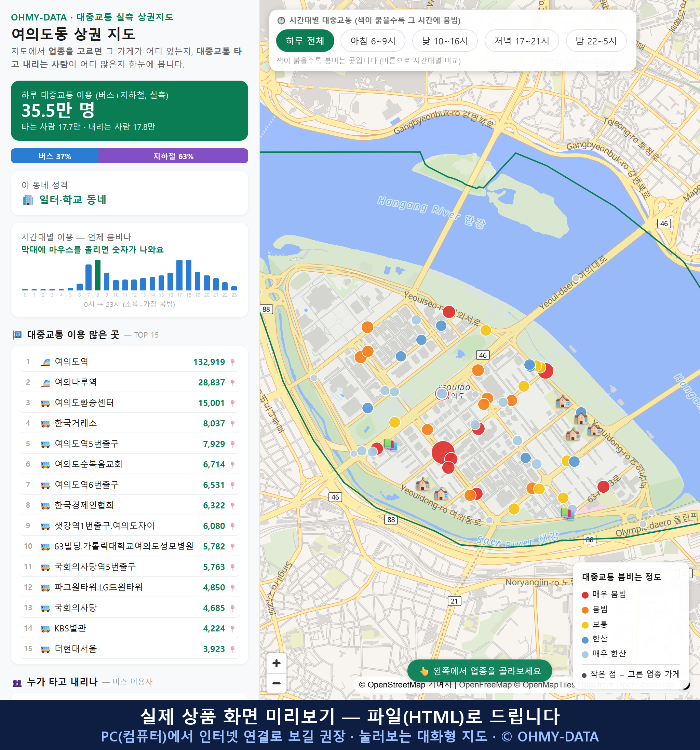This screenshot has height=750, width=700.
Task: Click the purple 지하철 63% bar segment
Action: click(x=173, y=156)
